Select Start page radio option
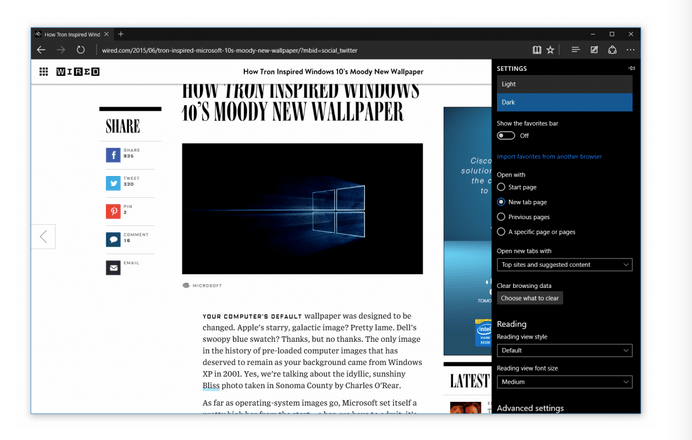Screen dimensions: 692x440 click(501, 187)
